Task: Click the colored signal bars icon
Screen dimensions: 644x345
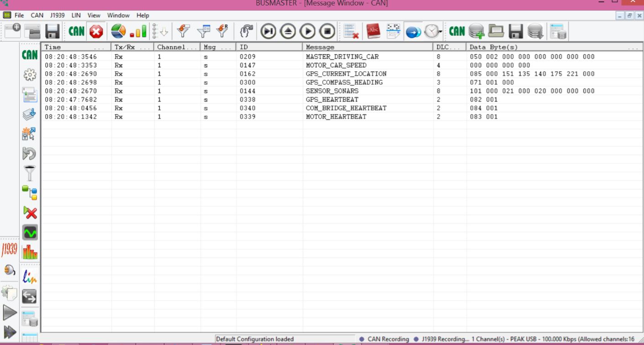Action: [138, 31]
